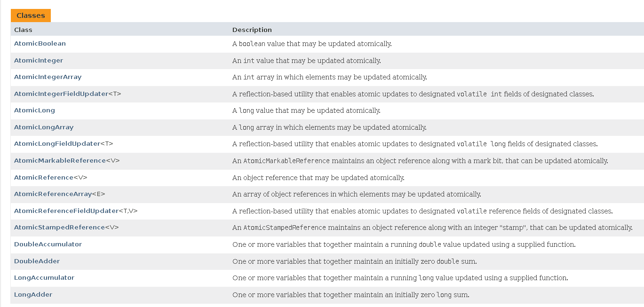Open the AtomicLong class link
This screenshot has width=644, height=307.
34,110
